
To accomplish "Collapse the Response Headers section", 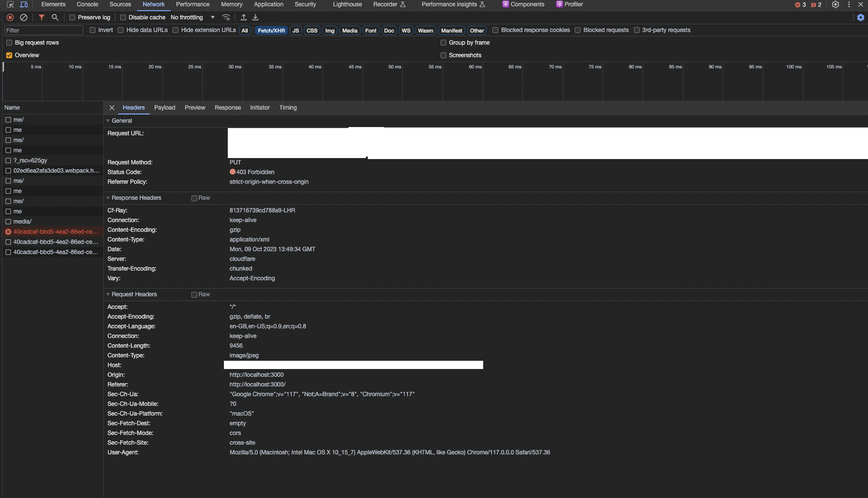I will point(108,198).
